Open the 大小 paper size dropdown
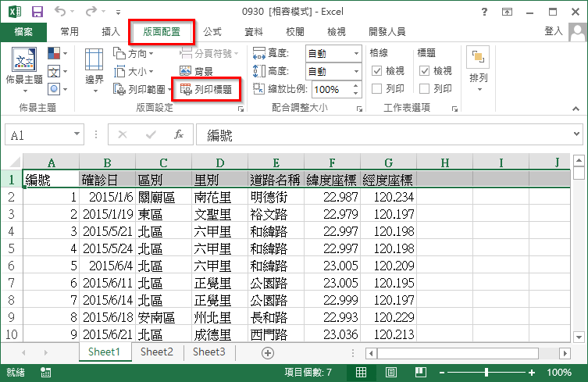 coord(133,71)
